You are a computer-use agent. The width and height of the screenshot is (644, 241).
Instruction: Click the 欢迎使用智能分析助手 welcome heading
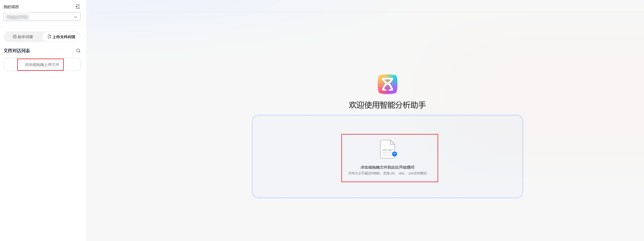[388, 105]
